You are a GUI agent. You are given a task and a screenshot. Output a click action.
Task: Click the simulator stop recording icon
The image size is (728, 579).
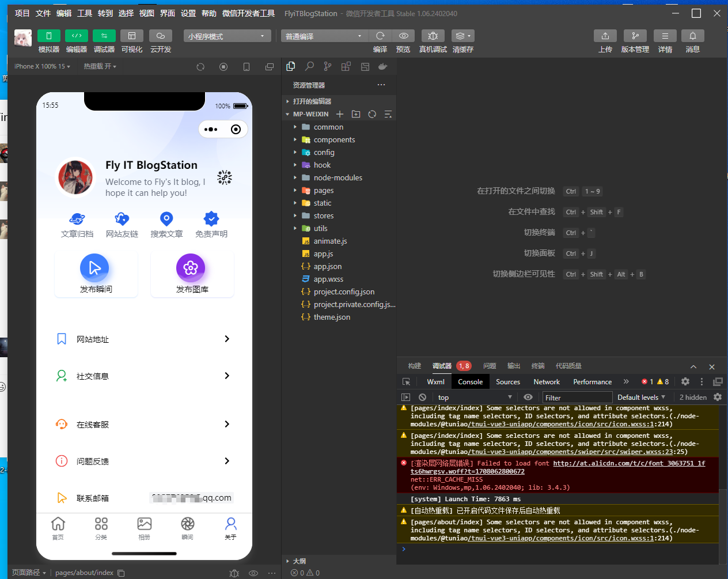223,67
